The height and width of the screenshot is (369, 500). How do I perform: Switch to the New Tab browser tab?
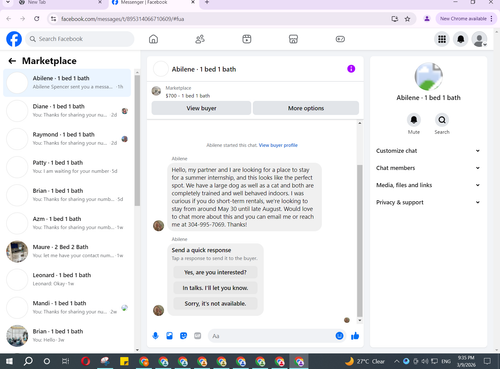[60, 3]
